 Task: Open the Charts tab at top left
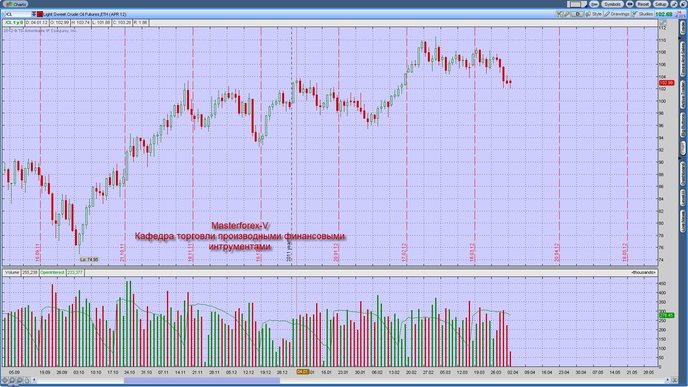[x=16, y=4]
